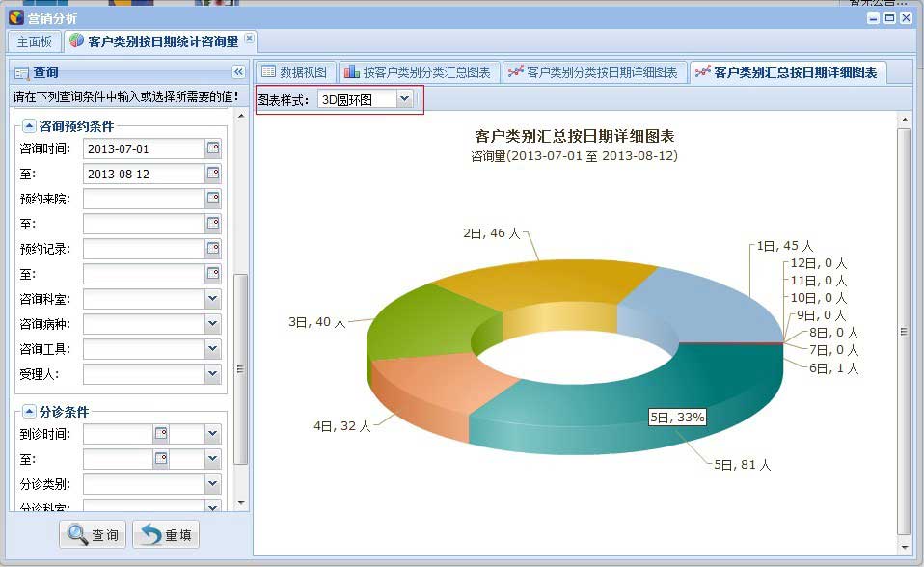Maximize the 营销分析 window
924x567 pixels.
889,18
